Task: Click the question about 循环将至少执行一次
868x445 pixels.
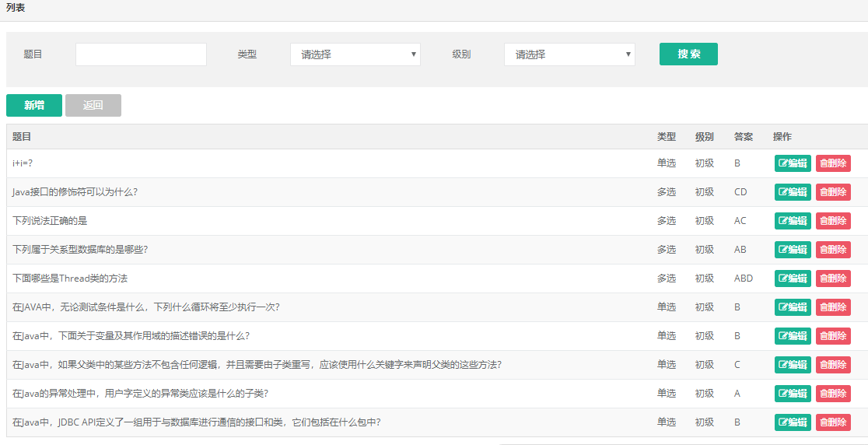Action: coord(145,307)
